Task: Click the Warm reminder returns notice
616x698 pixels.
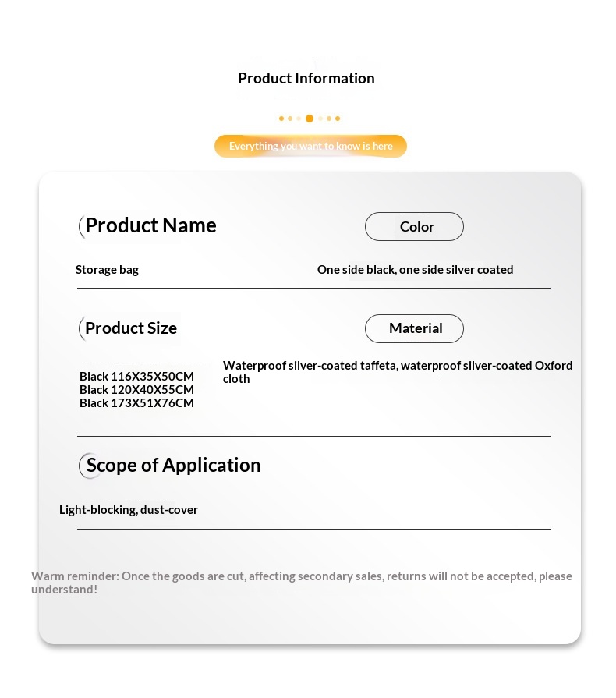Action: point(301,583)
